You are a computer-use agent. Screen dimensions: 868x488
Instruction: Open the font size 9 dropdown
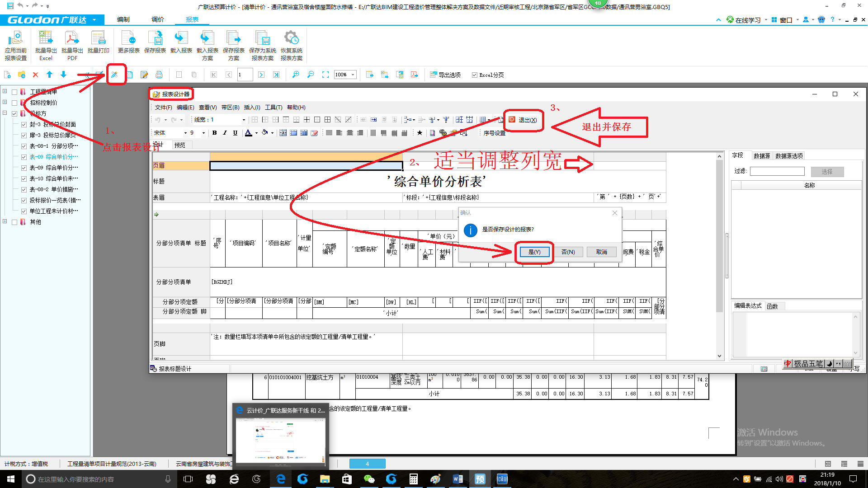tap(203, 133)
